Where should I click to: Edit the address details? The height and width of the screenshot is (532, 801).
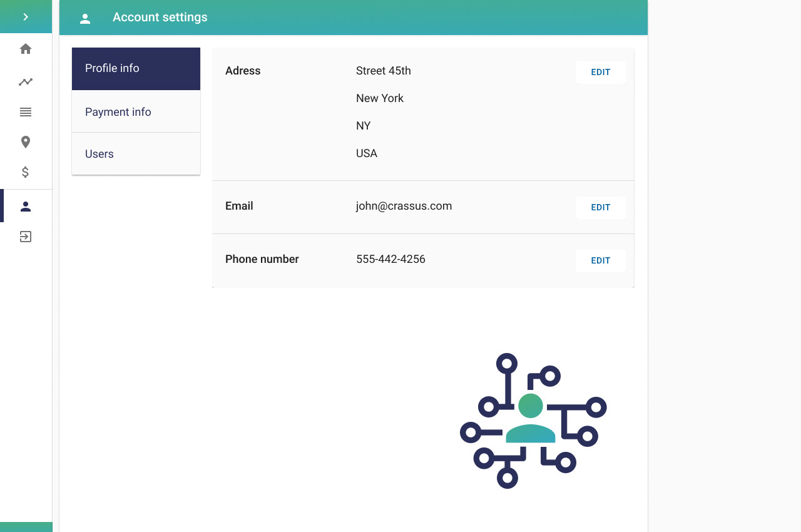point(600,72)
